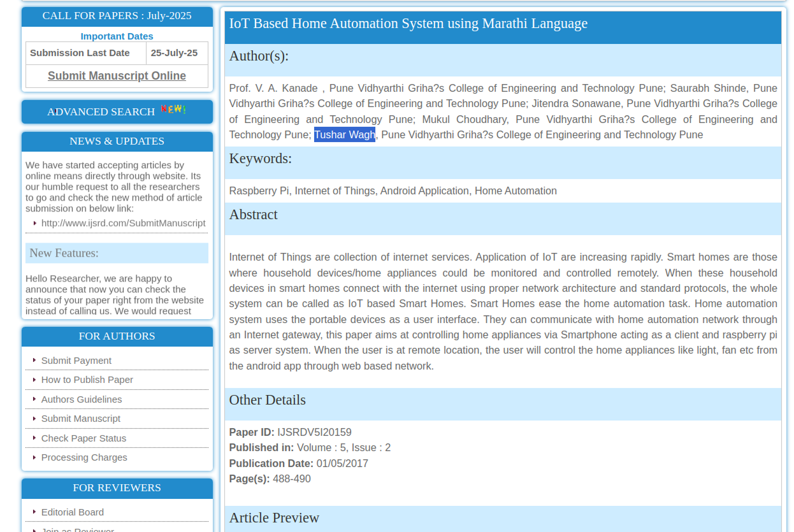Open the ijsrd.com SubmitManuscript URL link
Image resolution: width=794 pixels, height=532 pixels.
click(123, 223)
